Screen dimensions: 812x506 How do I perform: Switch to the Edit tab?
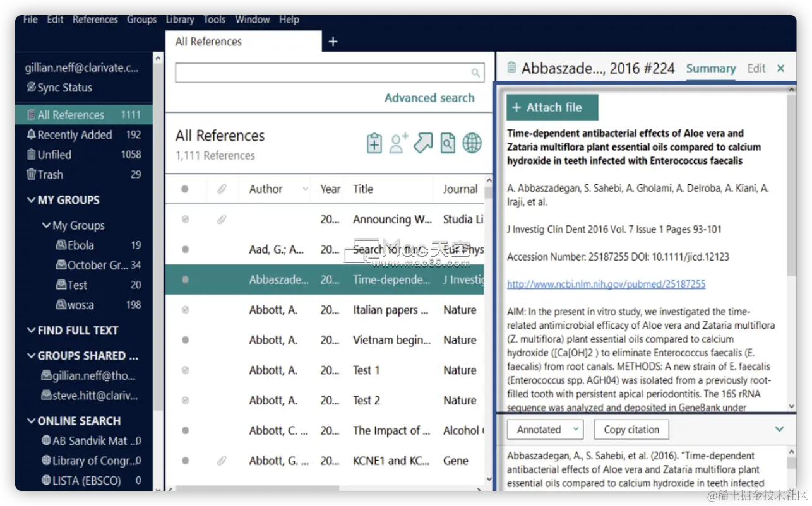756,68
